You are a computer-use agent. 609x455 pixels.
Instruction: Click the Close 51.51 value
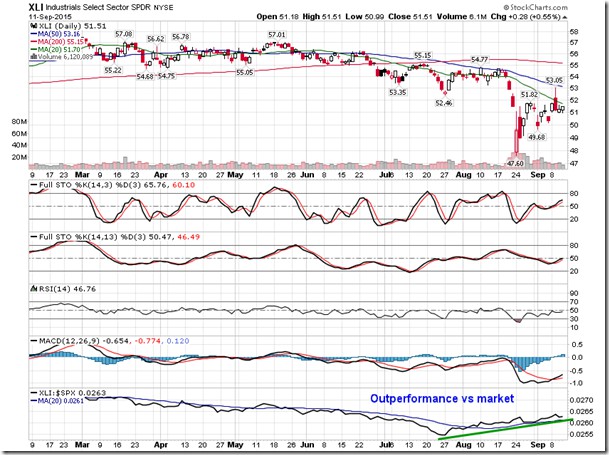pyautogui.click(x=410, y=17)
